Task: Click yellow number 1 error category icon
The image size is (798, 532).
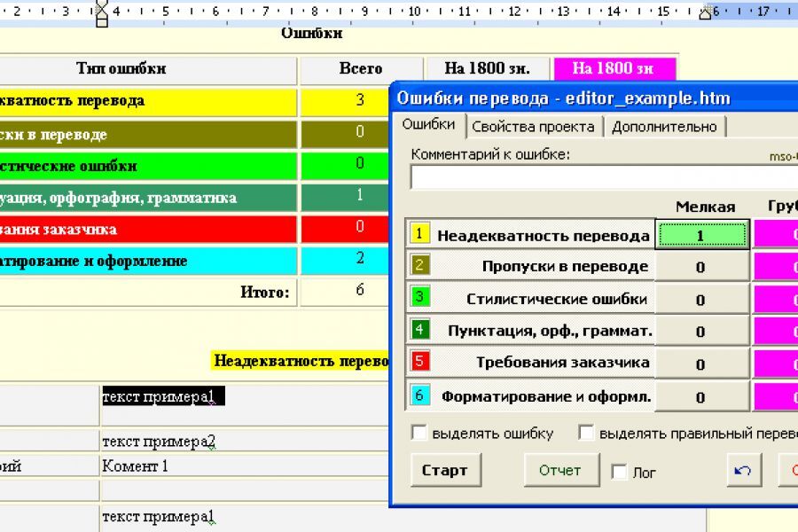Action: 419,234
